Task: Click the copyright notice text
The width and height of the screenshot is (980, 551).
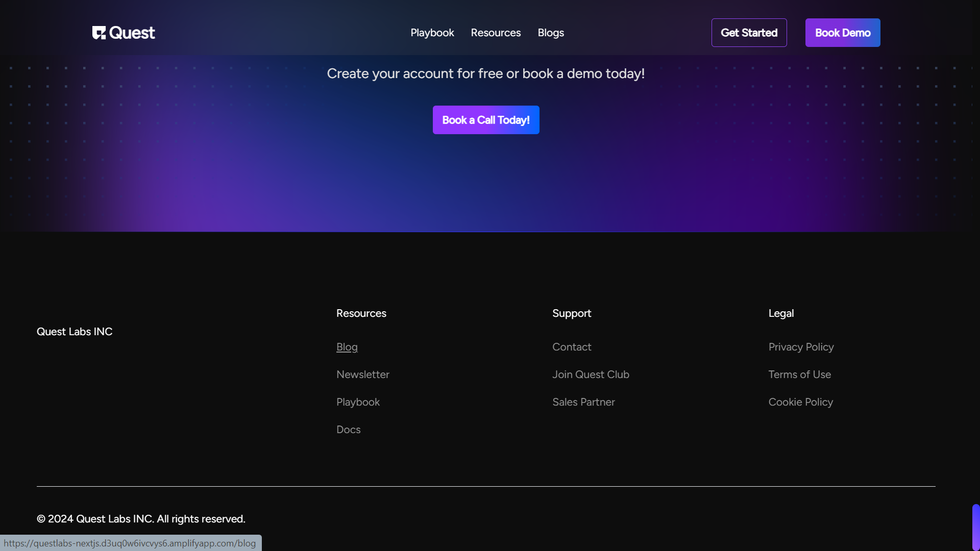Action: click(x=141, y=519)
